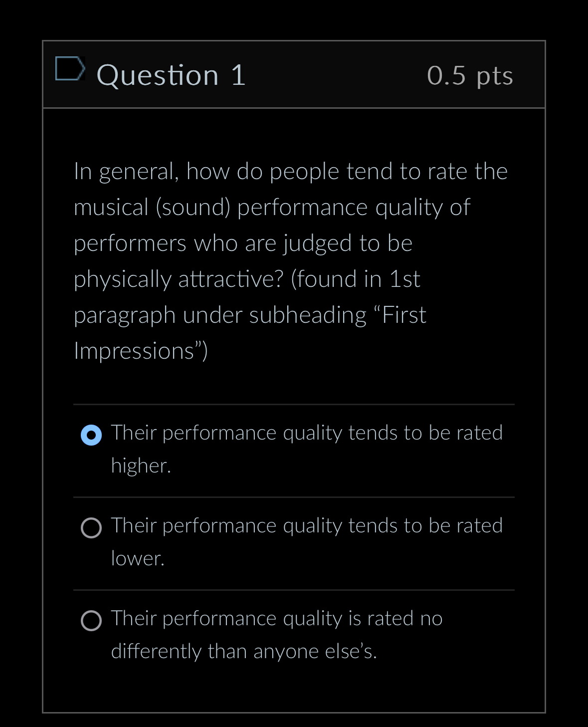
Task: Pick the 'rated no differently than anyone else's' option
Action: pos(90,621)
